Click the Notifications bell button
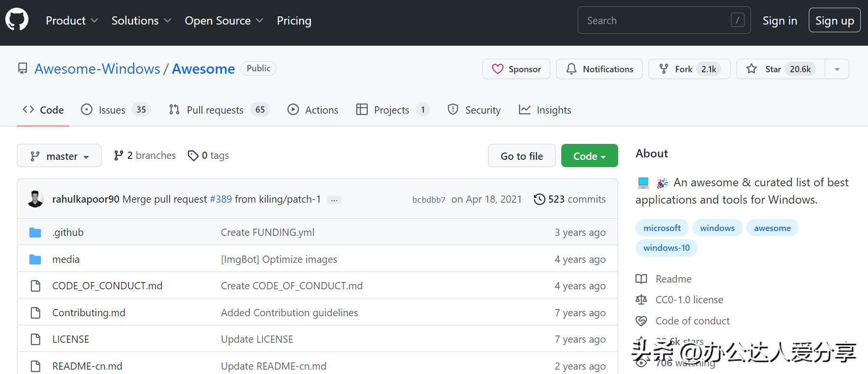868x374 pixels. pyautogui.click(x=599, y=69)
